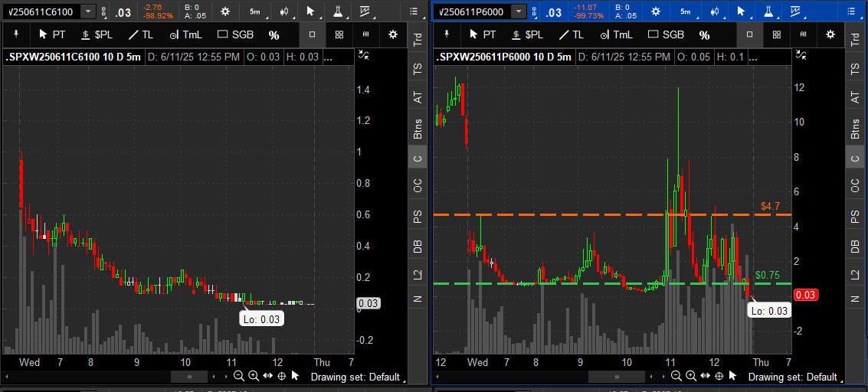
Task: Expand Drawing set: Default menu on right chart
Action: (792, 377)
